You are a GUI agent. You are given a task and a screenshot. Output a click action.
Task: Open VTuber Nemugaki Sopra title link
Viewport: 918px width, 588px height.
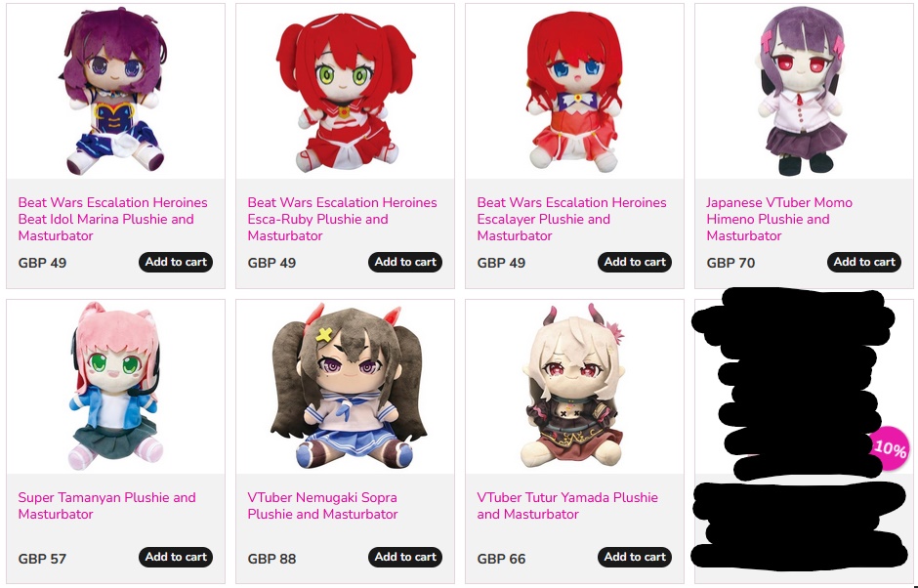(x=322, y=505)
